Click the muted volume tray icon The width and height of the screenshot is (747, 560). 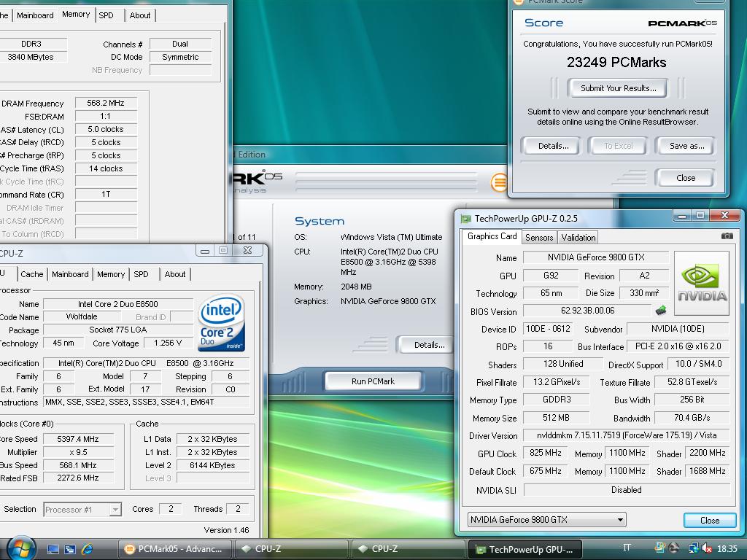(706, 548)
